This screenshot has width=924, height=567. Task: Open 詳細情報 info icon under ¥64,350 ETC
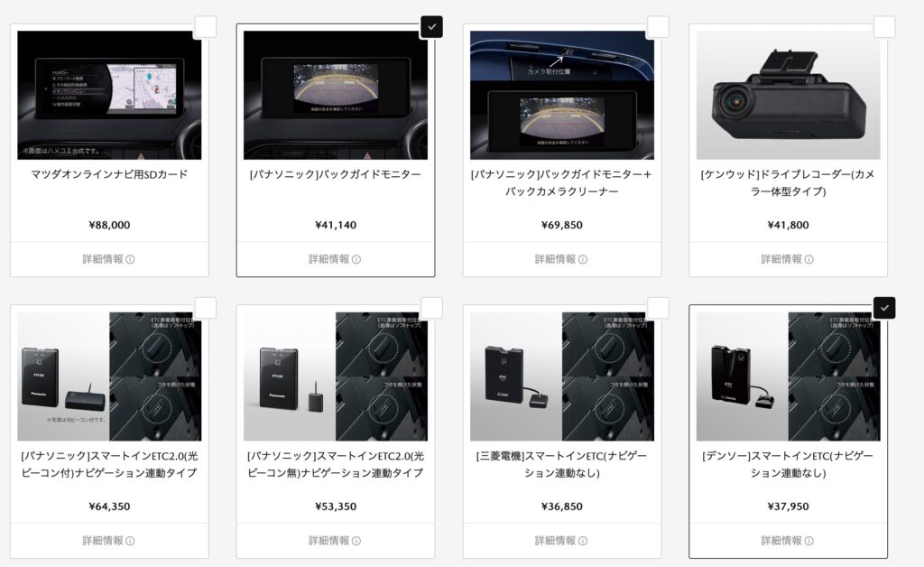tap(130, 541)
